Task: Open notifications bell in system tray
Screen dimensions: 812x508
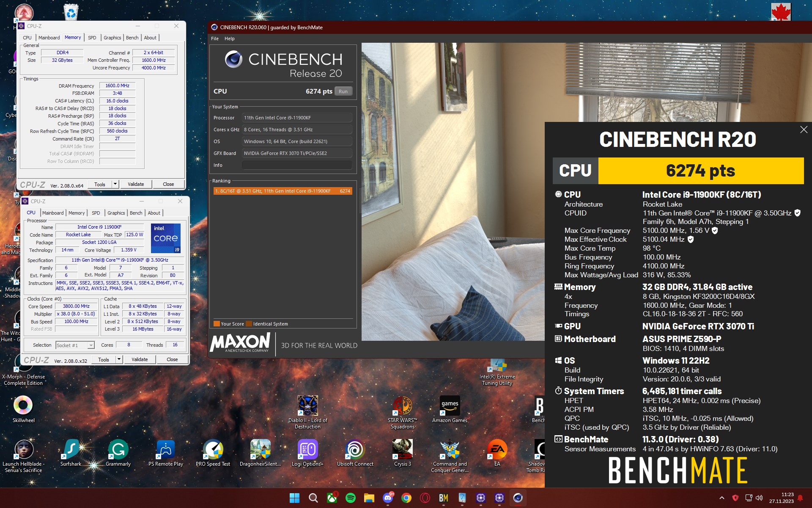Action: [800, 498]
